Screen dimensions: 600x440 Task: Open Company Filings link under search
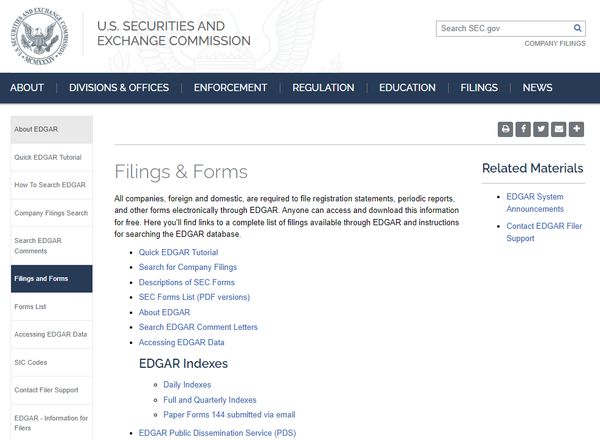pos(555,44)
